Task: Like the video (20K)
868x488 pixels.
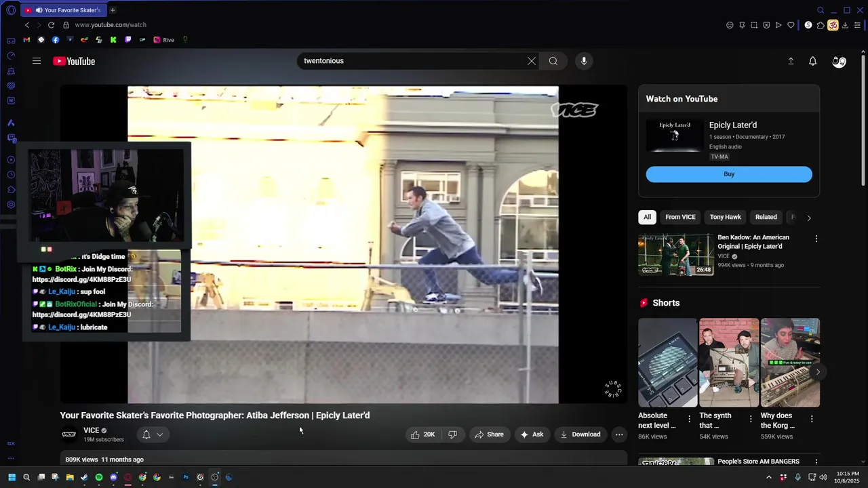Action: coord(422,434)
